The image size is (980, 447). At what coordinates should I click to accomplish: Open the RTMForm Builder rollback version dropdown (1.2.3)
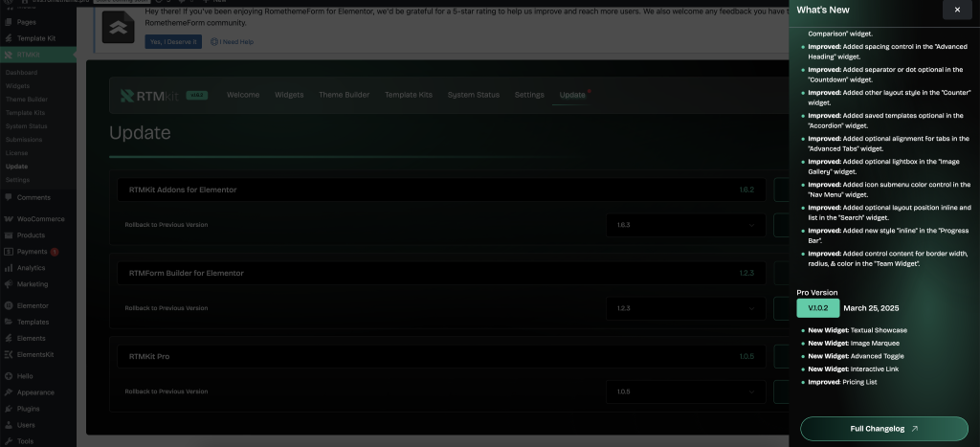click(x=685, y=308)
